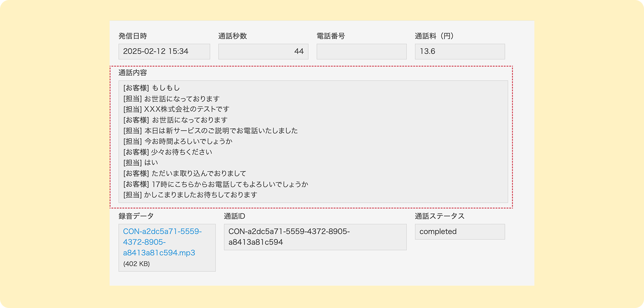
Task: Click the line 今お時間よろしいでしょうか
Action: [178, 141]
